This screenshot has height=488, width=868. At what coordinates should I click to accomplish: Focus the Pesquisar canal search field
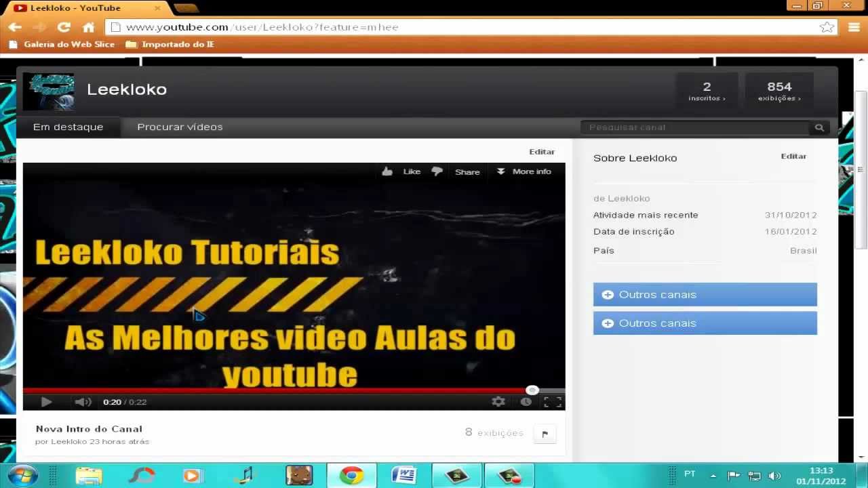[695, 127]
